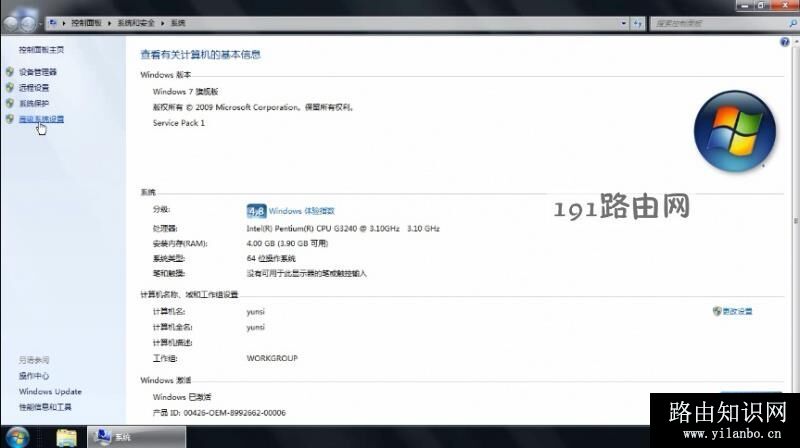This screenshot has width=800, height=448.
Task: Click the vertical scrollbar at right edge
Action: 796,220
